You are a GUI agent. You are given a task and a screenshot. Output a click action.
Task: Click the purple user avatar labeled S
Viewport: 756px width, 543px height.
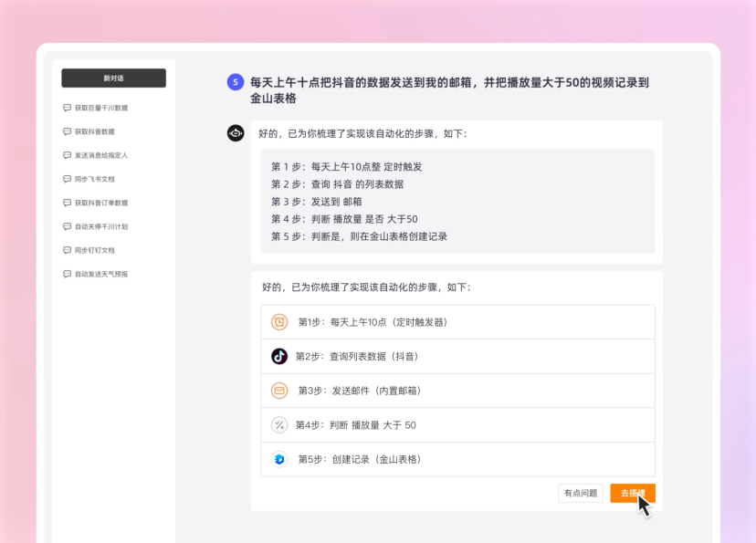click(x=236, y=82)
